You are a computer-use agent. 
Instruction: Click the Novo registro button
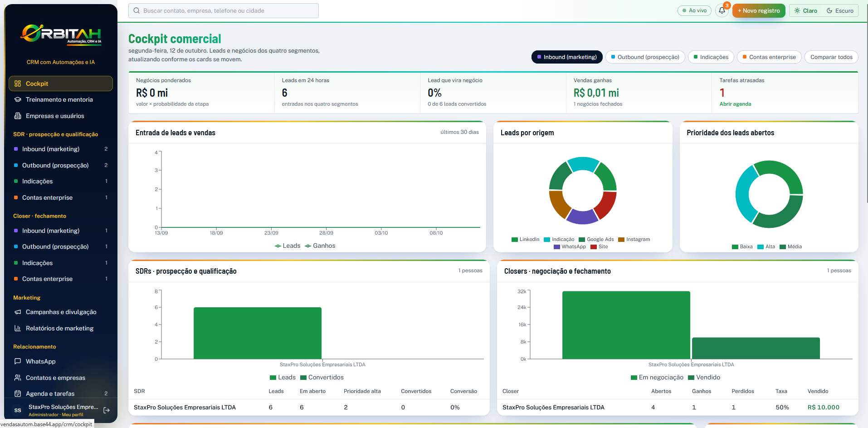759,10
